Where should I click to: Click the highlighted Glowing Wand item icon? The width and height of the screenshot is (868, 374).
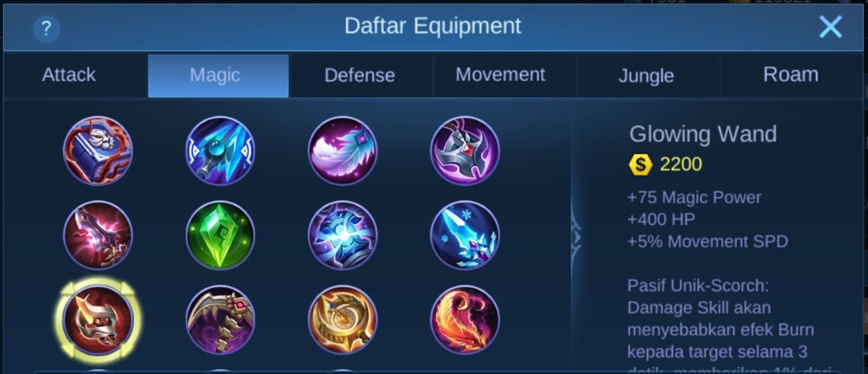98,319
